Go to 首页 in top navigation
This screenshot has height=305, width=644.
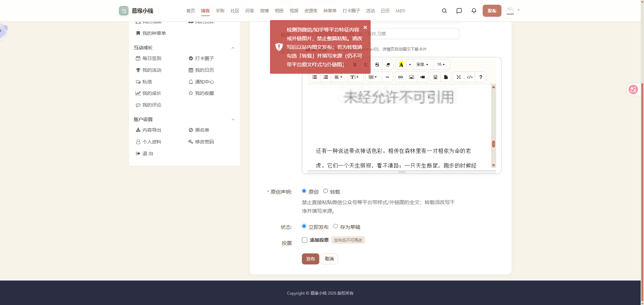pyautogui.click(x=191, y=11)
